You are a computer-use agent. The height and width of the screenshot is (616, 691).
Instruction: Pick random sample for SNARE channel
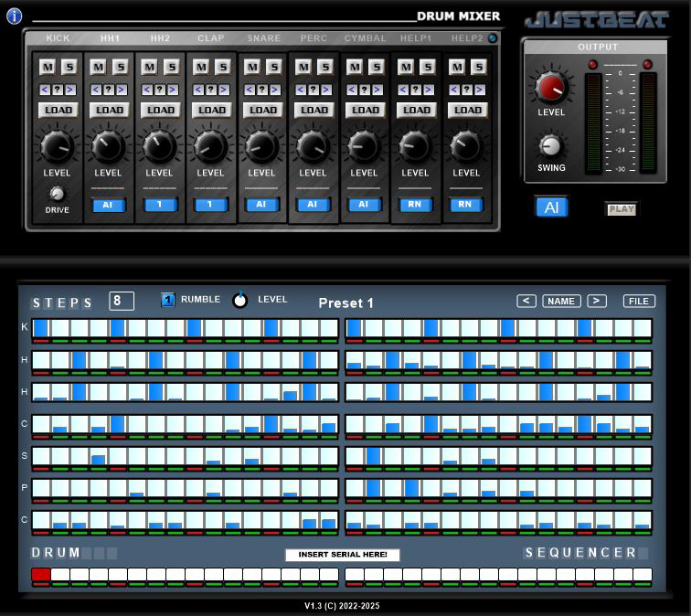tap(261, 90)
